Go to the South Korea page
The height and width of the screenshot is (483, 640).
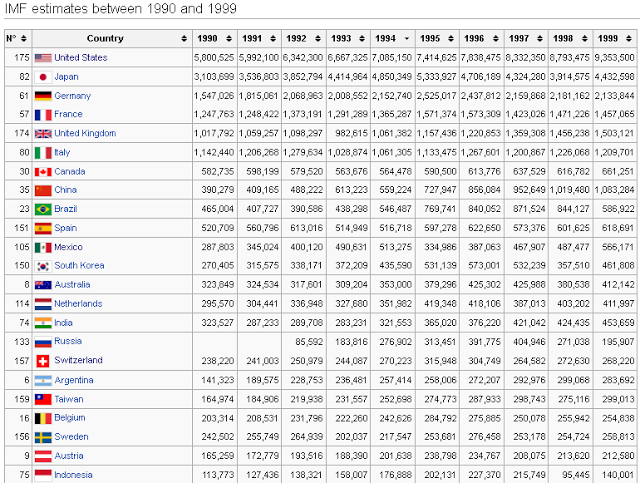click(79, 265)
